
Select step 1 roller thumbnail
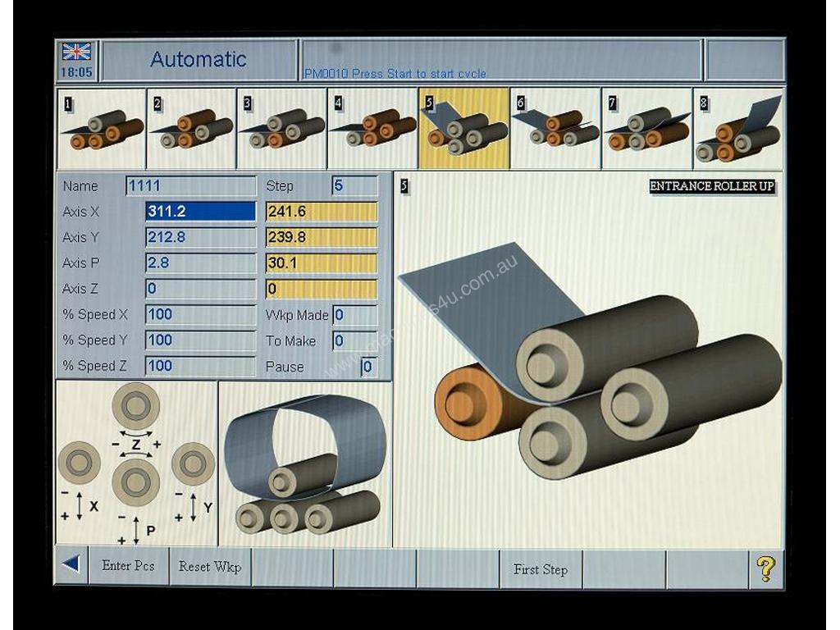point(101,129)
